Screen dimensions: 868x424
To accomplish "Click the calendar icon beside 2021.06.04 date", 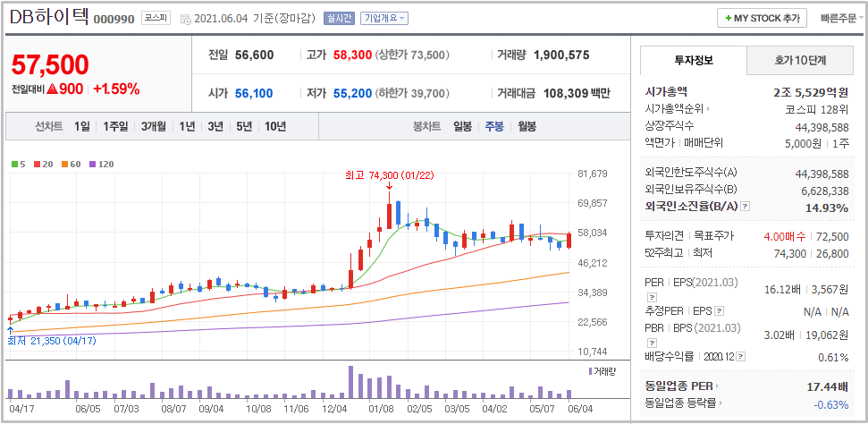I will 185,19.
